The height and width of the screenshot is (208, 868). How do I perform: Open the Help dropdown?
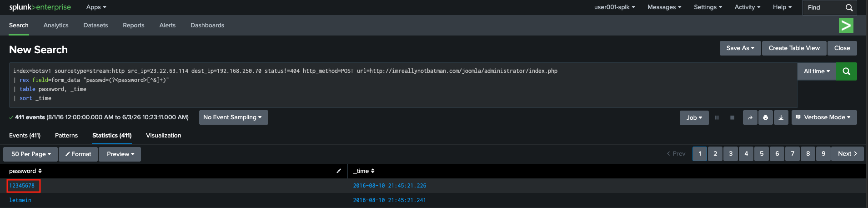point(783,7)
